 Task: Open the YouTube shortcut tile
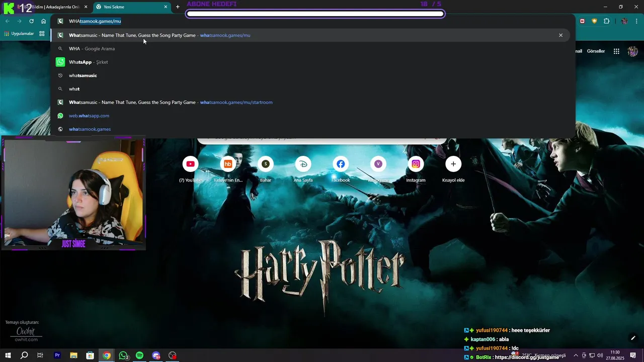pos(191,169)
